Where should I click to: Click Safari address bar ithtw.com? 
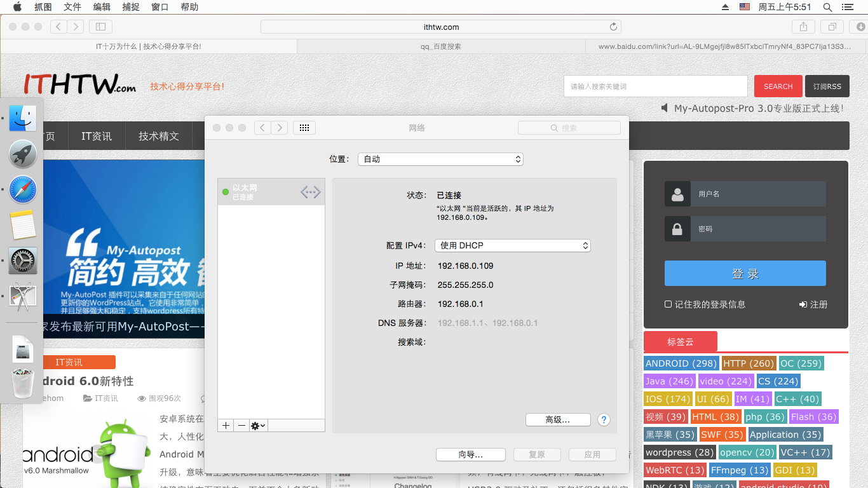point(440,27)
